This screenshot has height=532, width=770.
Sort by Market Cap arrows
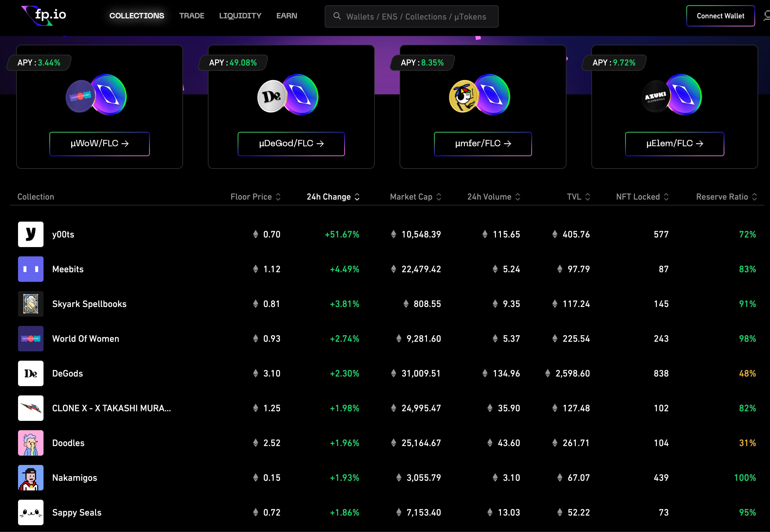point(439,197)
